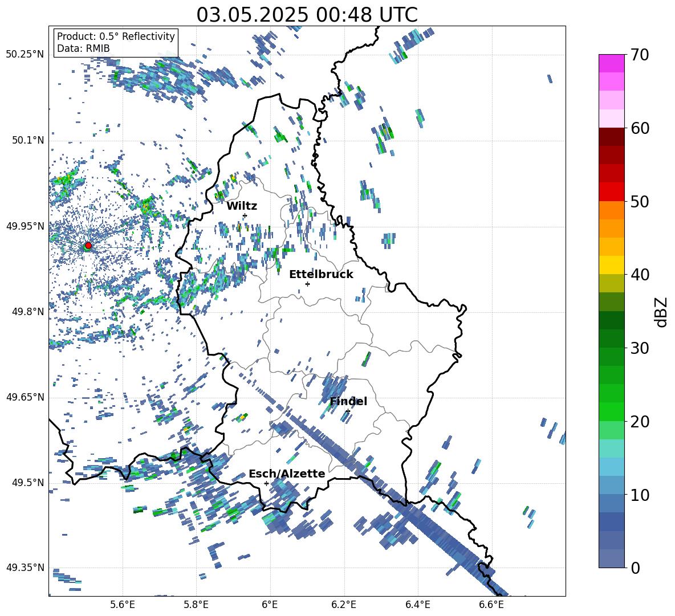Click the title 03.05.2025 00:48 UTC
The height and width of the screenshot is (616, 675).
(x=307, y=15)
